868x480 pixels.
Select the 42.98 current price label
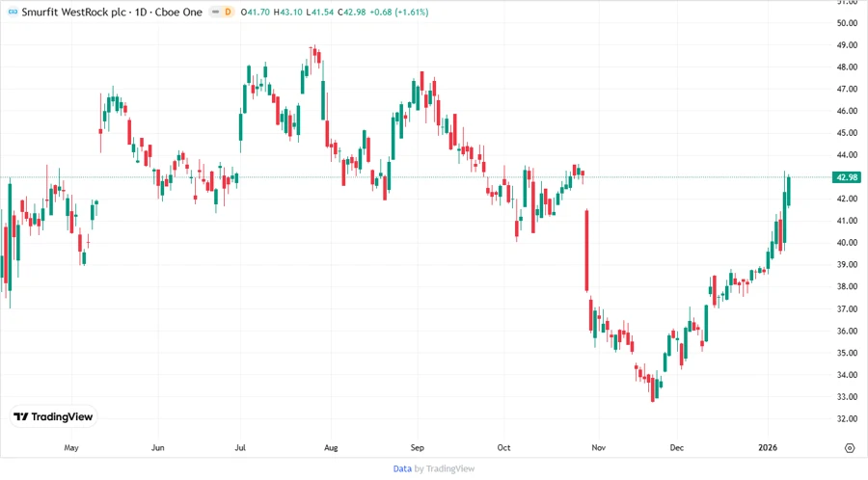pos(847,177)
